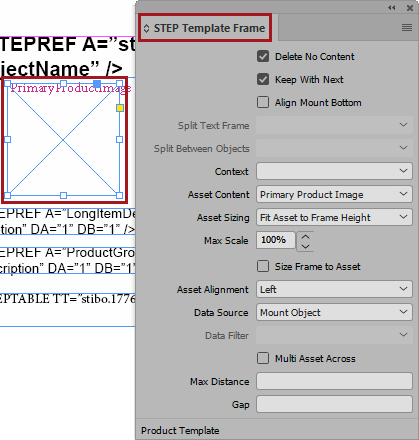Check Size Frame to Asset option
419x440 pixels.
click(263, 266)
